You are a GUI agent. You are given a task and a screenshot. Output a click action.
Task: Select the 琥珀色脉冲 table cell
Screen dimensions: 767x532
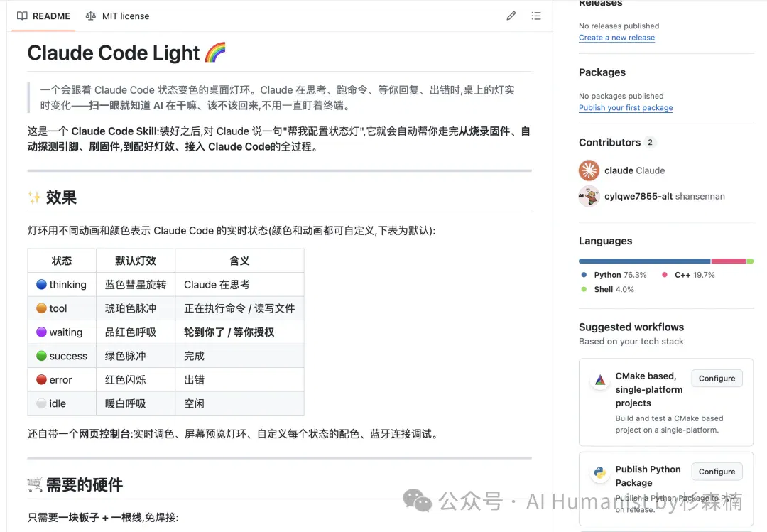point(136,308)
